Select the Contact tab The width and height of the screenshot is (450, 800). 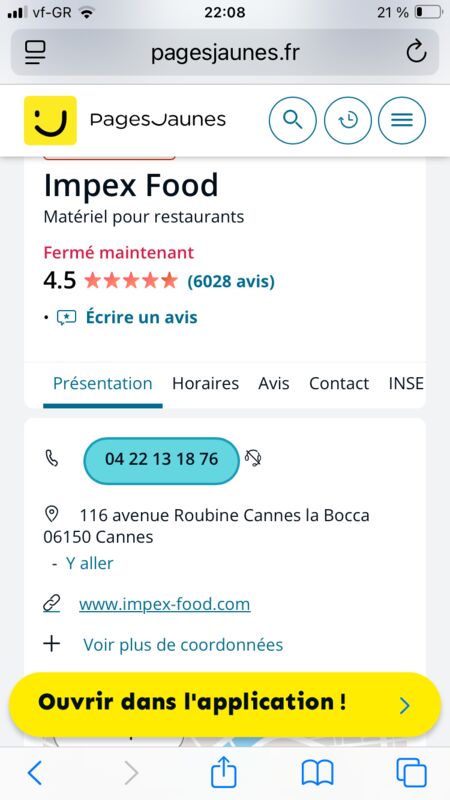click(x=339, y=384)
